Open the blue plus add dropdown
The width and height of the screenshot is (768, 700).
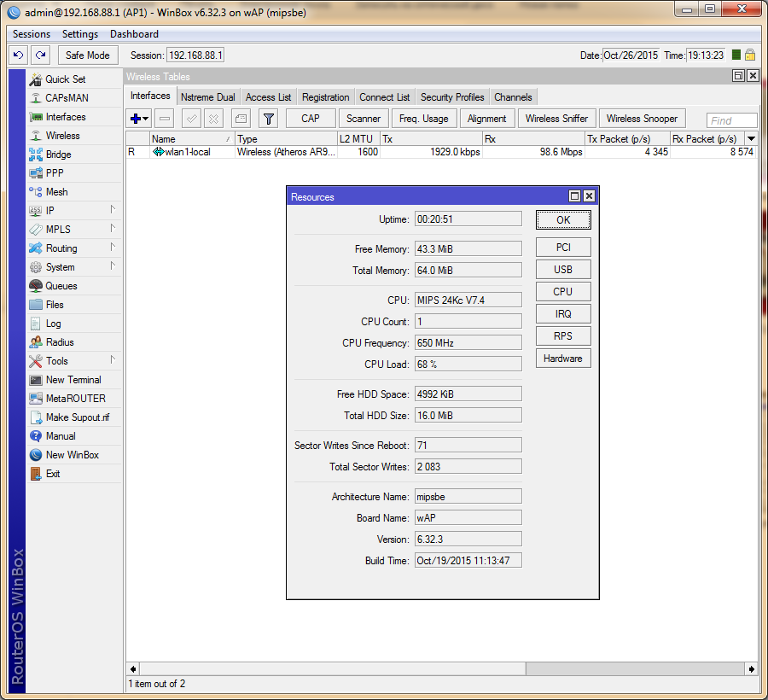[139, 119]
